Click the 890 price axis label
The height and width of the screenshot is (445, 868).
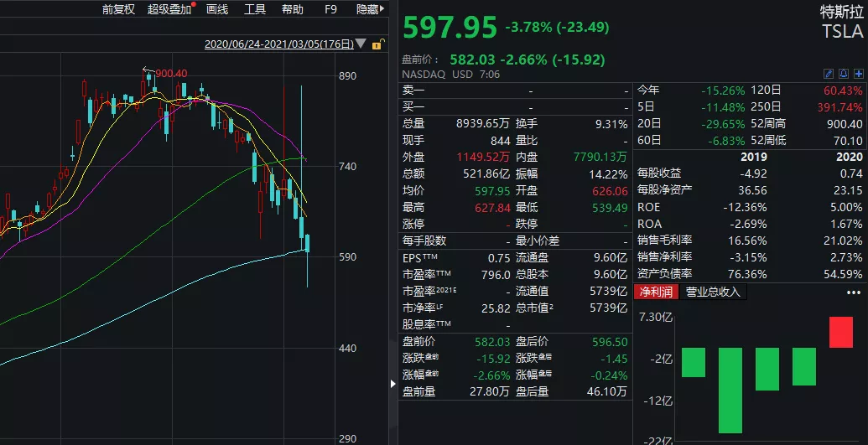(x=348, y=75)
